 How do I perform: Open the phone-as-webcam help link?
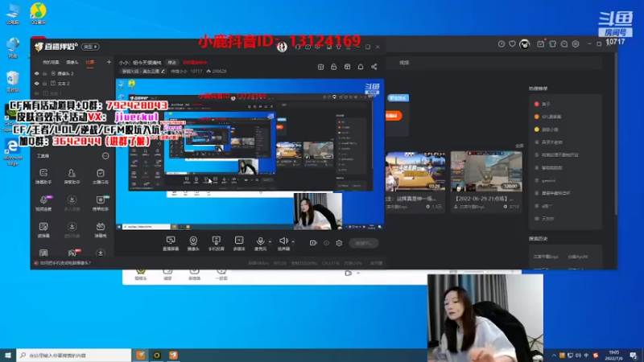pos(65,263)
